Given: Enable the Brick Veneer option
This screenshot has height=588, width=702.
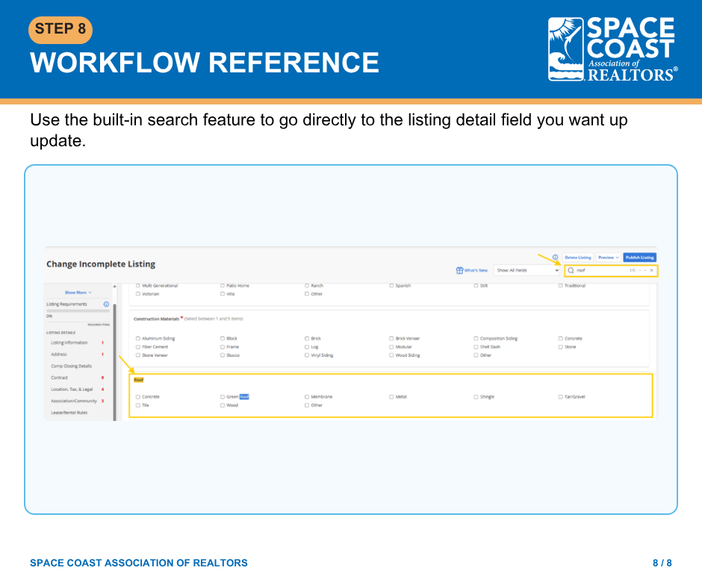Looking at the screenshot, I should tap(391, 339).
